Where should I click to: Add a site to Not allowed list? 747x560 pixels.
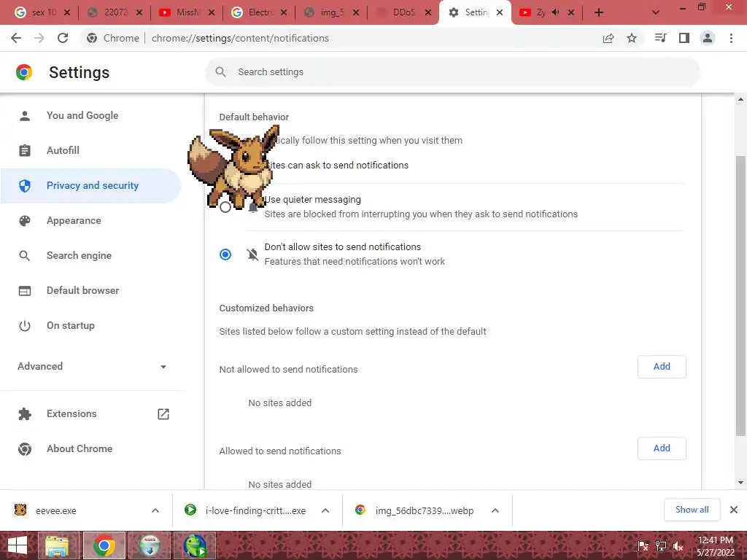click(662, 367)
